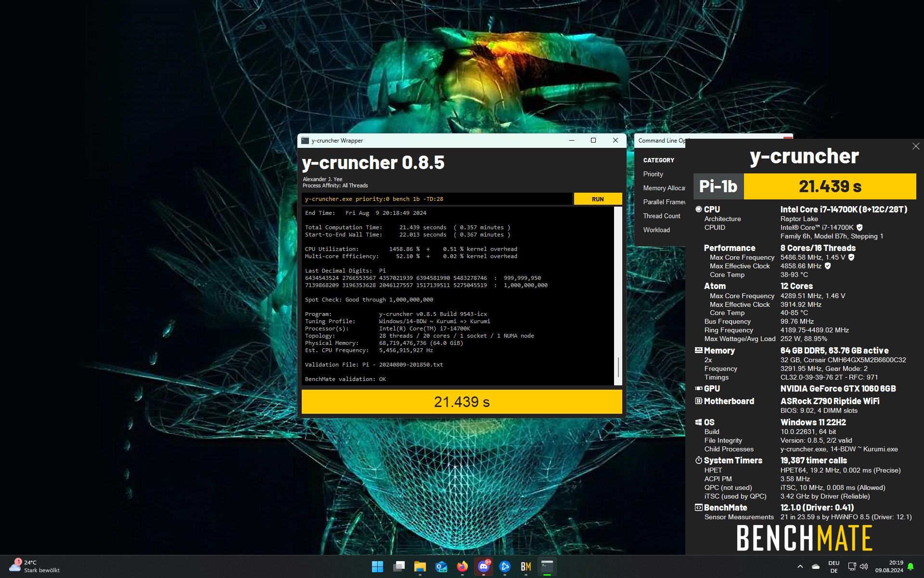Open Discord from taskbar
The width and height of the screenshot is (924, 578).
[x=483, y=566]
